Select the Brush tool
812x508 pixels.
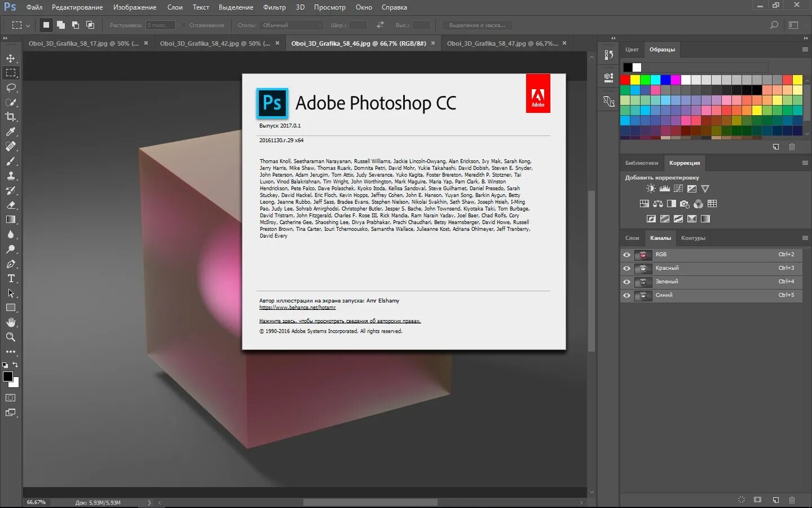click(11, 161)
